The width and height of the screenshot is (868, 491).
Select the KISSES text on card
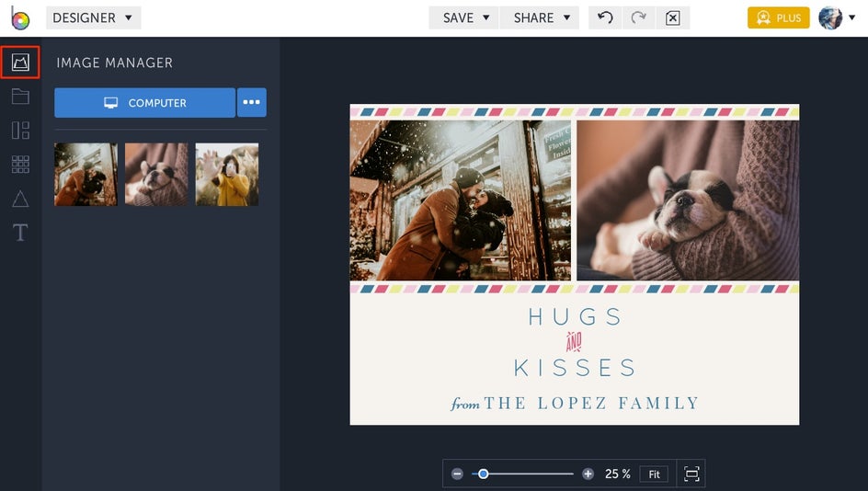tap(575, 368)
